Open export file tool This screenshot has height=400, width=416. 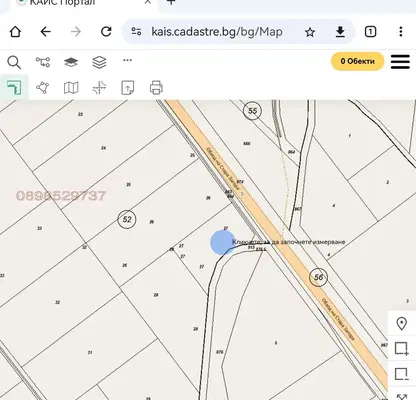[128, 88]
